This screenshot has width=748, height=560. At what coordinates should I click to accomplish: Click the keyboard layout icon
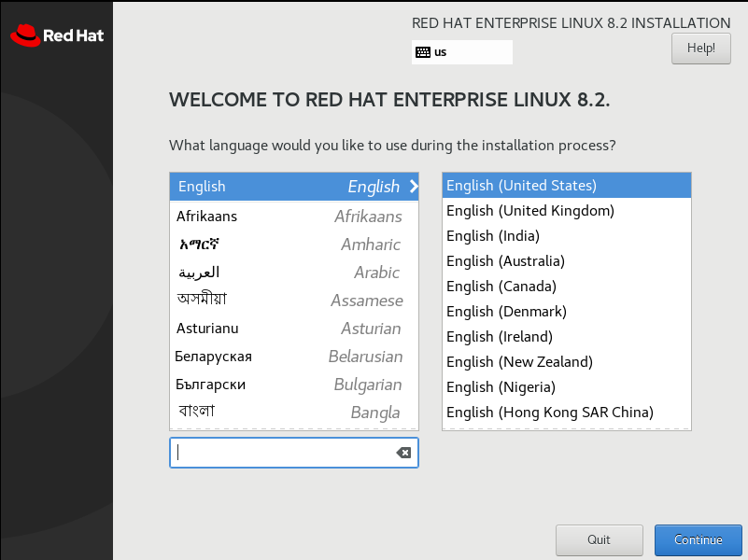pyautogui.click(x=423, y=52)
